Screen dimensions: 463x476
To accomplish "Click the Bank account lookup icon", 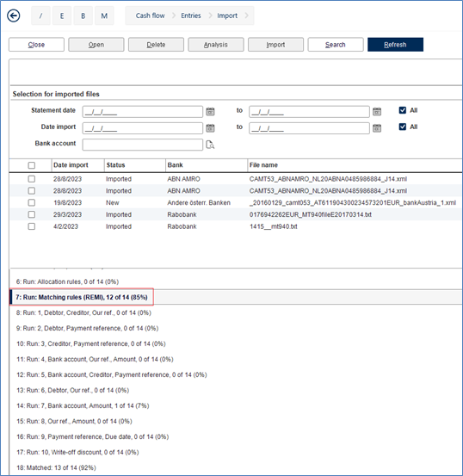I will click(210, 145).
